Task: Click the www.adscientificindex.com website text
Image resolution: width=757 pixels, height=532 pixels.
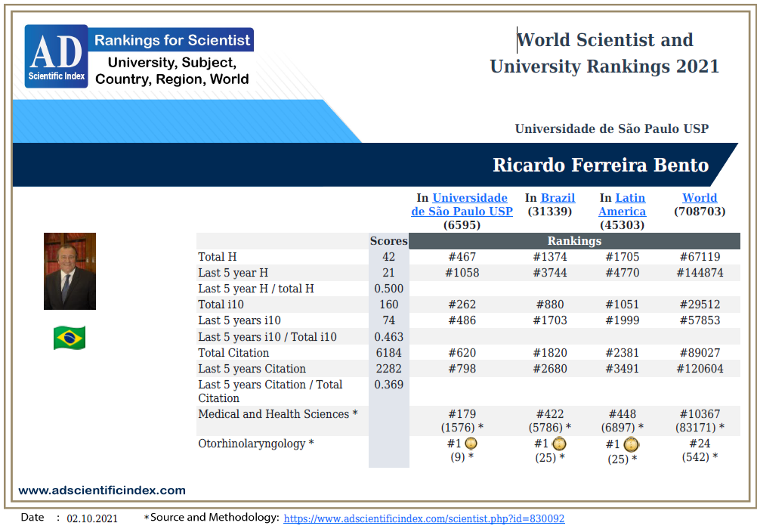Action: point(102,490)
